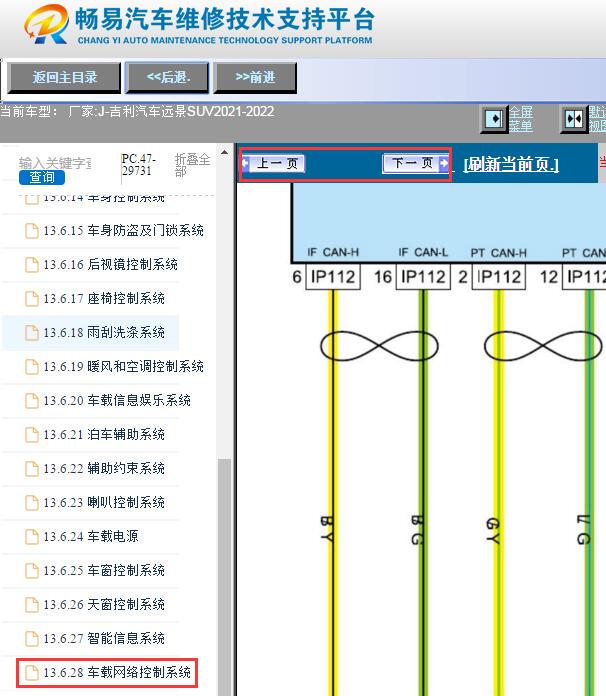Open 13.6.27 智能信息系统
The image size is (606, 696).
104,638
